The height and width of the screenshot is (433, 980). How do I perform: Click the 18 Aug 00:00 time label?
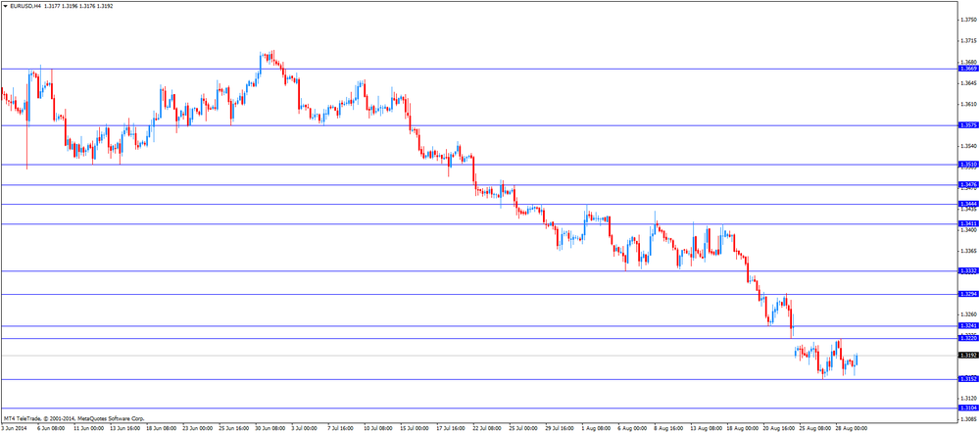click(x=743, y=429)
